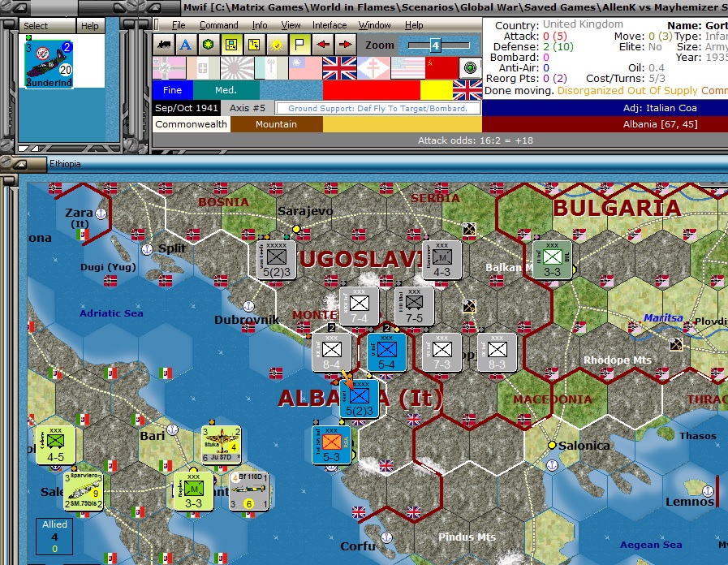This screenshot has height=565, width=728.
Task: Open the File menu
Action: [179, 25]
